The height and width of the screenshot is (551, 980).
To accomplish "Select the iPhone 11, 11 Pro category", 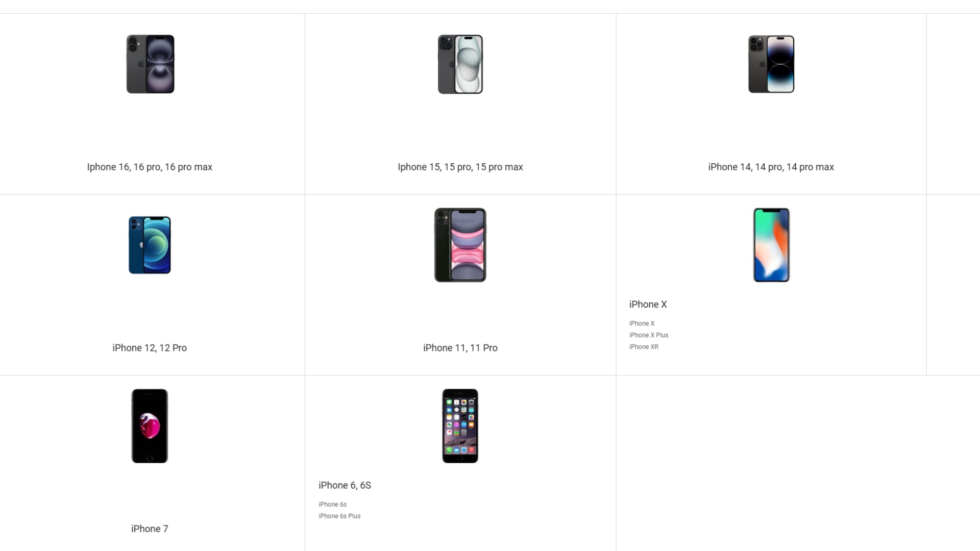I will (460, 348).
